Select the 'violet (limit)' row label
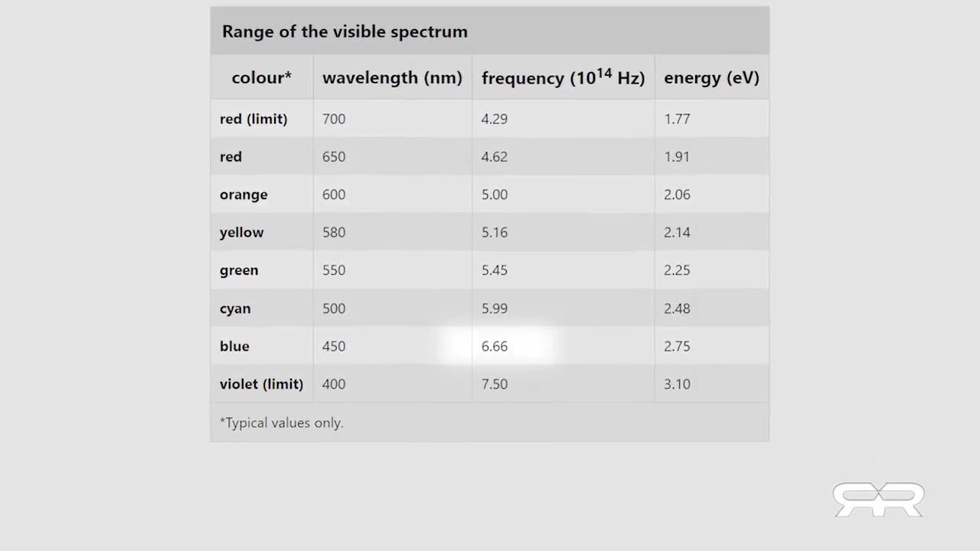The height and width of the screenshot is (551, 980). 261,384
